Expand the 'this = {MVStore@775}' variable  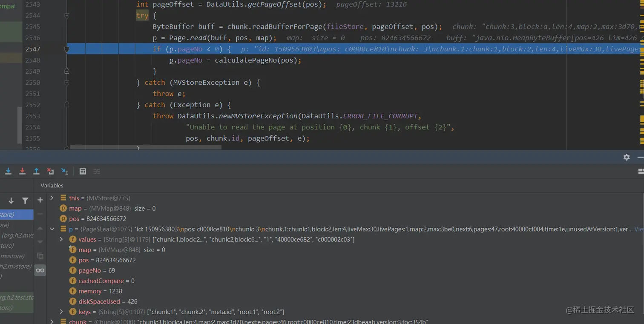click(x=52, y=198)
